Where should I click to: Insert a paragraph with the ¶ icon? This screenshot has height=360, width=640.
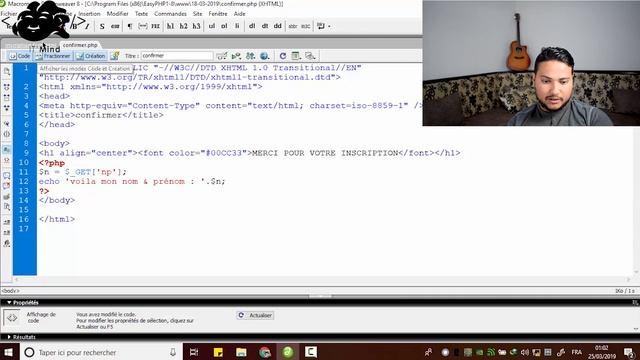coord(130,26)
